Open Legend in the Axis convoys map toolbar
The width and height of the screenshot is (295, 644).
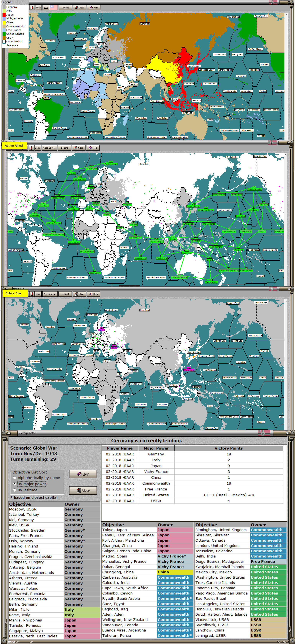pos(65,294)
